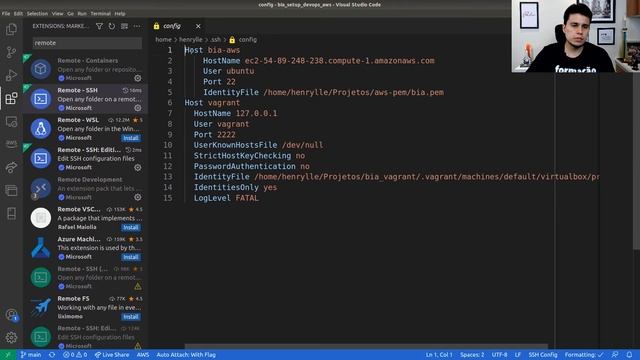Go to line via 'Ln 1, Col 1'
640x360 pixels.
coord(439,355)
